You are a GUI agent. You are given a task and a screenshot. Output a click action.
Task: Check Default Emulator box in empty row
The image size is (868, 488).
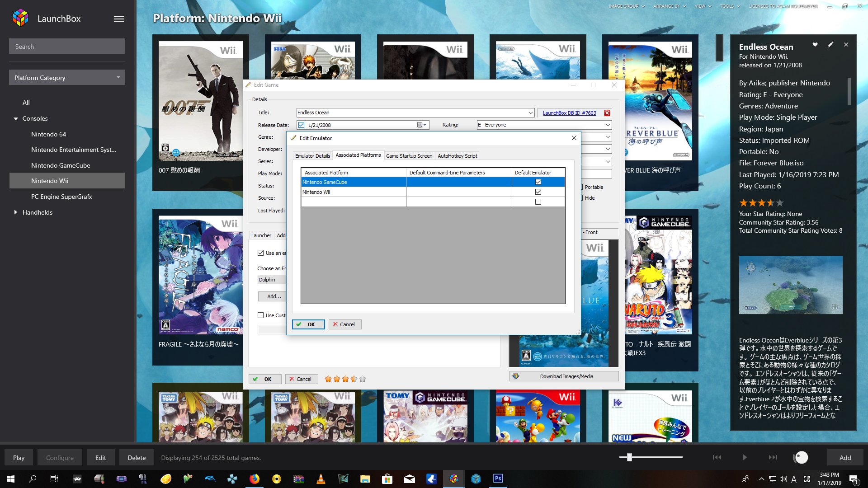538,202
